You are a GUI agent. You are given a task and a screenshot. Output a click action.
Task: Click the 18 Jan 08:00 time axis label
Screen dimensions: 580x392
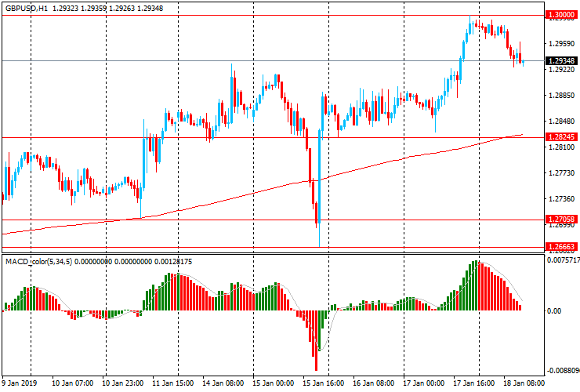[x=524, y=383]
